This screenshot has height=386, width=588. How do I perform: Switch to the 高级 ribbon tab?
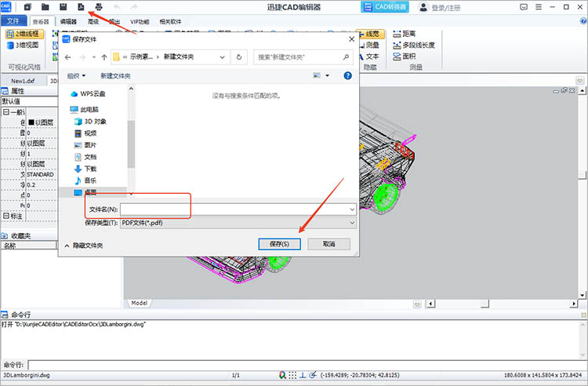click(93, 21)
